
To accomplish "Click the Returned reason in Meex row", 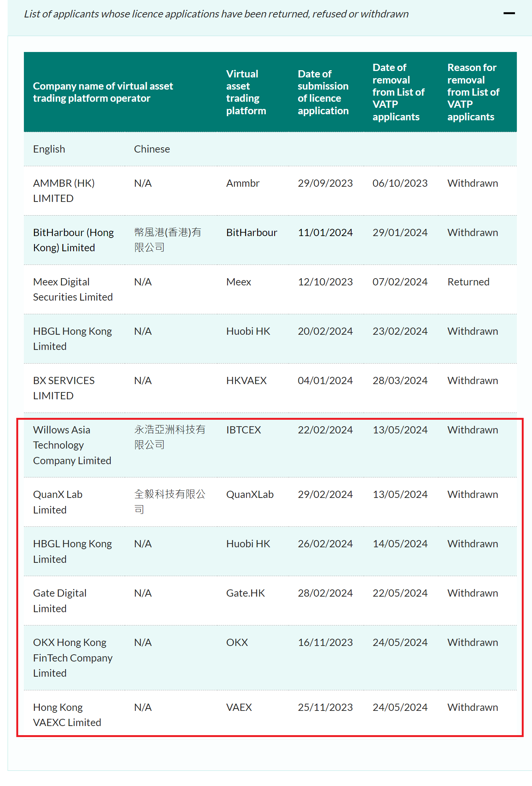I will click(468, 282).
